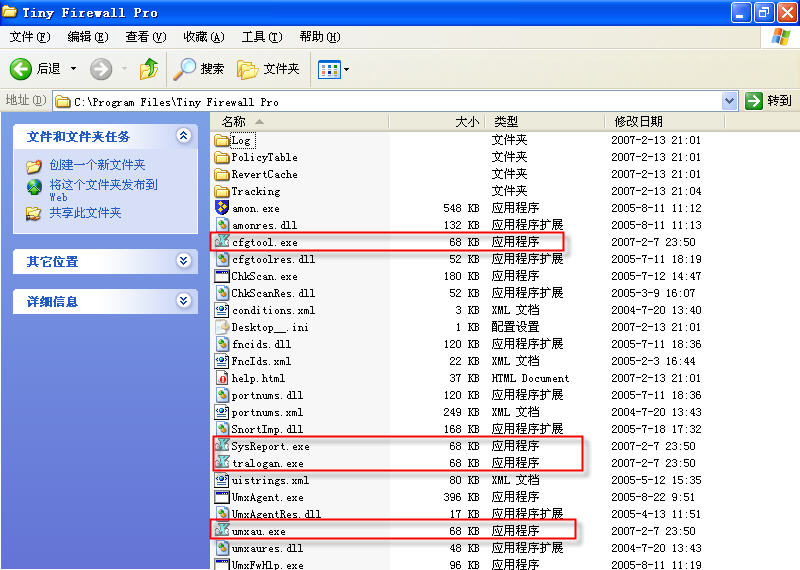
Task: Select file name uistrings.xml
Action: point(270,480)
